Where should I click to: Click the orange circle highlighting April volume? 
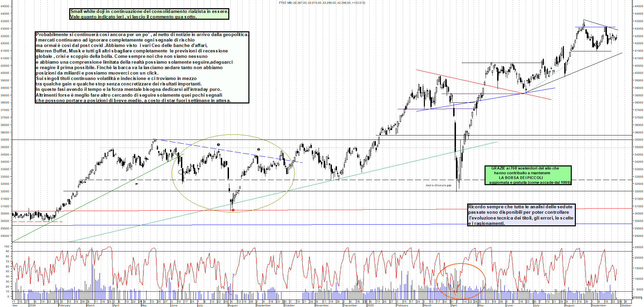click(x=461, y=281)
